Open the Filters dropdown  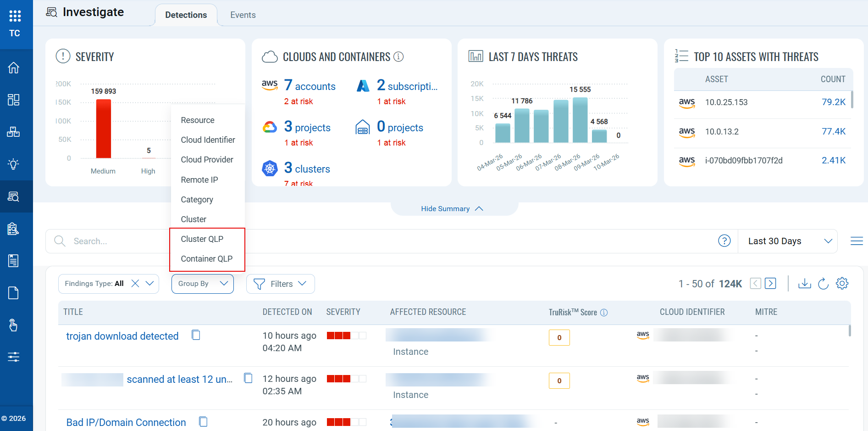click(x=280, y=284)
